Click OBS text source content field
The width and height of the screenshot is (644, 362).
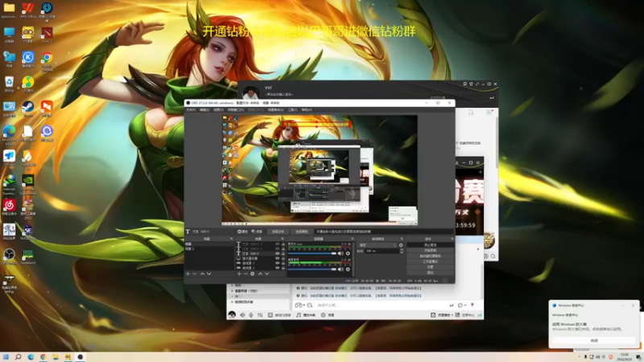point(384,232)
